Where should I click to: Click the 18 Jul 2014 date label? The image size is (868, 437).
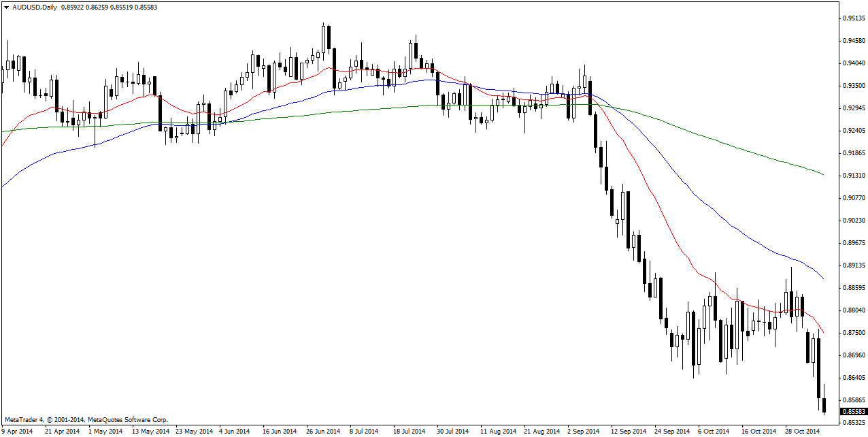click(x=409, y=432)
